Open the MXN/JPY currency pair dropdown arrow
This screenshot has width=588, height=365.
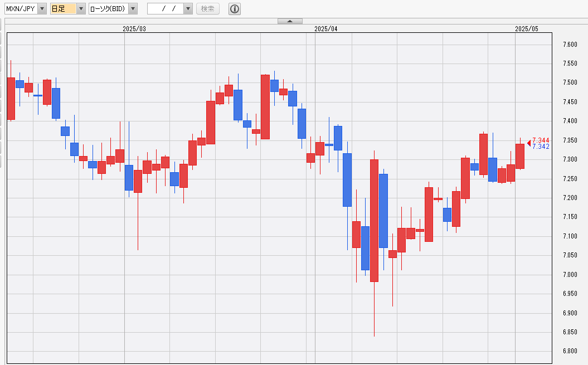tap(42, 9)
